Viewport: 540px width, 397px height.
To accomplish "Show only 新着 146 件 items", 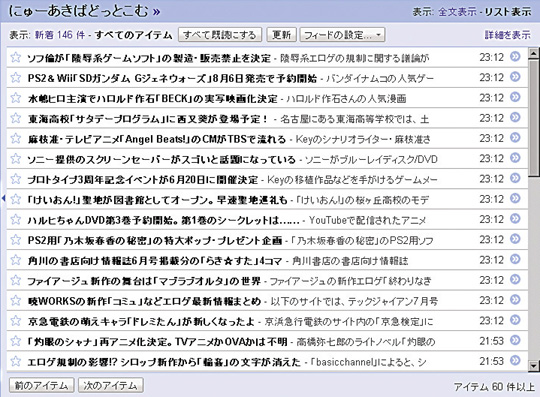I will 60,35.
